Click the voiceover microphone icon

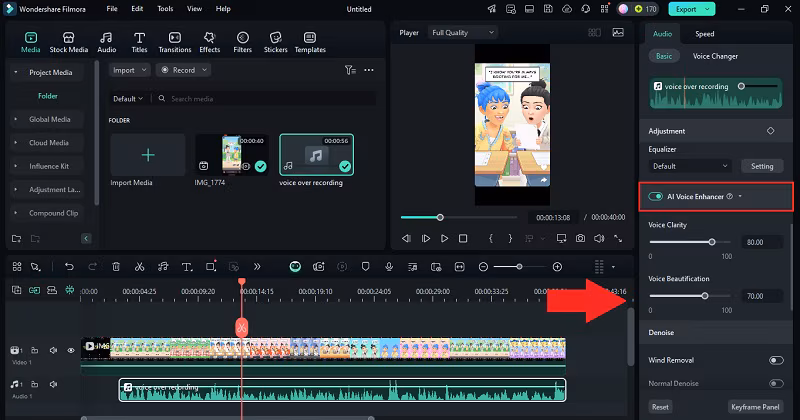click(x=389, y=267)
